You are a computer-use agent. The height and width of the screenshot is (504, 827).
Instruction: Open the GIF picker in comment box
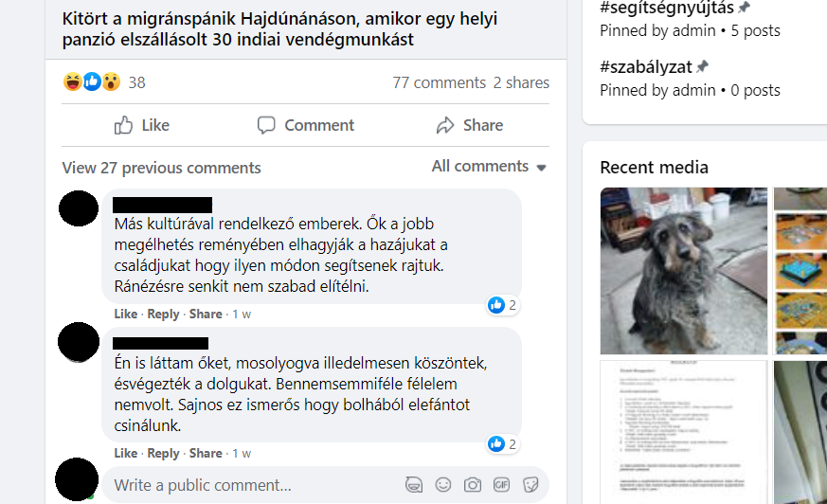[x=501, y=484]
